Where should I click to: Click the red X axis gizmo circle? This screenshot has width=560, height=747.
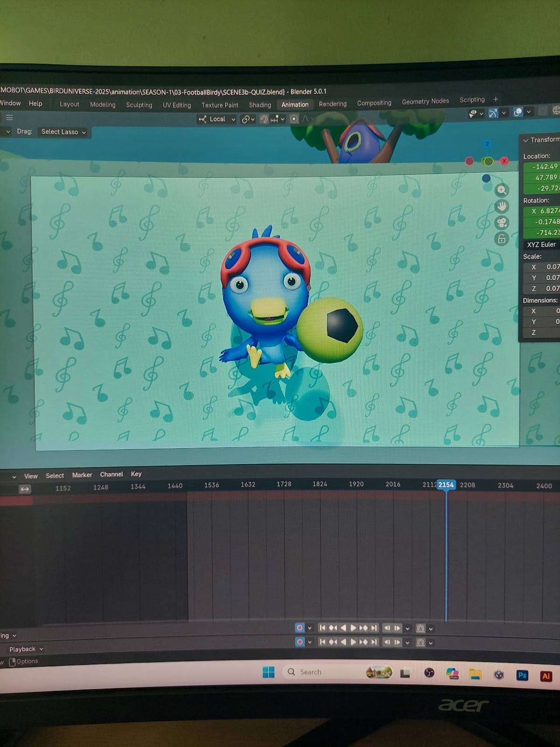coord(504,161)
